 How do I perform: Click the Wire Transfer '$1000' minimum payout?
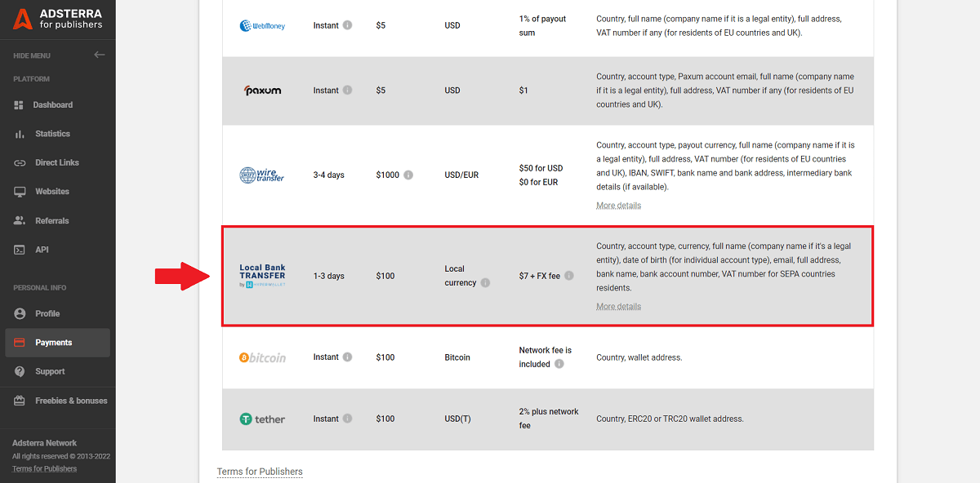click(x=388, y=175)
